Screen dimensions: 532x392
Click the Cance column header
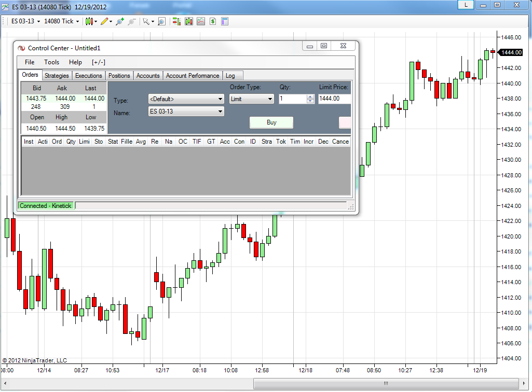(340, 142)
